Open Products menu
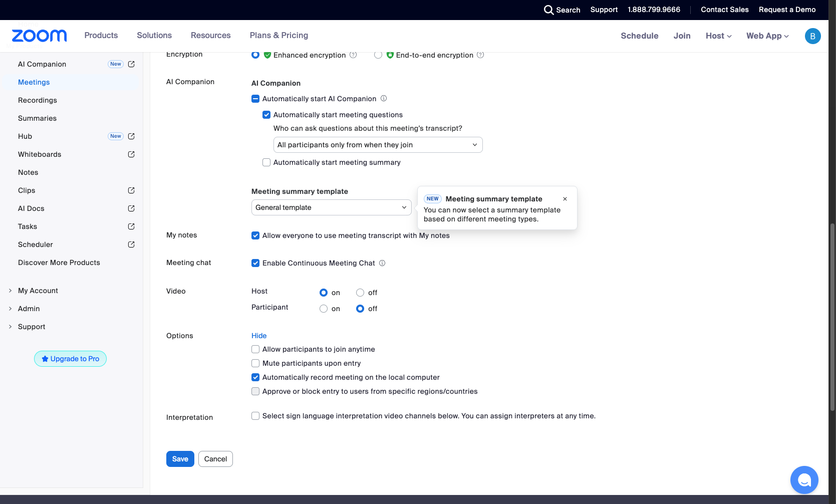The height and width of the screenshot is (504, 836). 101,36
